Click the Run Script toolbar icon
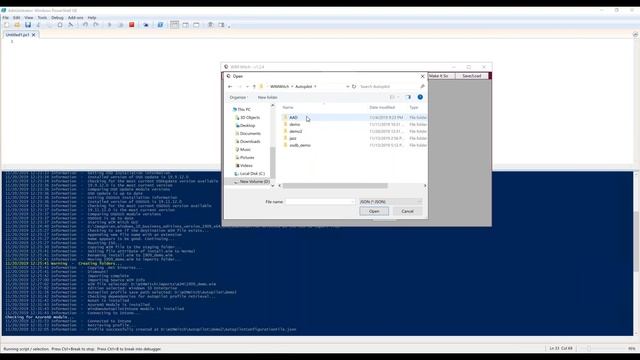Image resolution: width=640 pixels, height=360 pixels. (x=109, y=25)
